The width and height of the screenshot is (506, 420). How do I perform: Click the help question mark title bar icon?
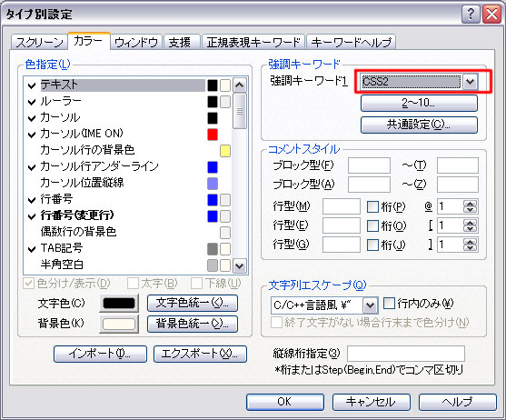pyautogui.click(x=471, y=15)
